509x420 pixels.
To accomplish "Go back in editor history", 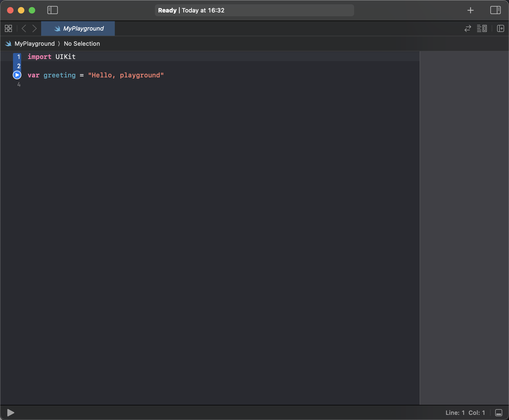I will click(x=24, y=28).
